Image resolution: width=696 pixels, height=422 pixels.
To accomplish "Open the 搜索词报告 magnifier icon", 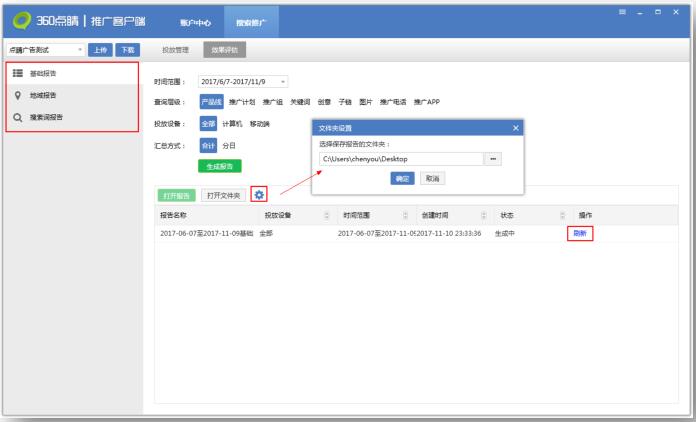I will click(x=19, y=118).
